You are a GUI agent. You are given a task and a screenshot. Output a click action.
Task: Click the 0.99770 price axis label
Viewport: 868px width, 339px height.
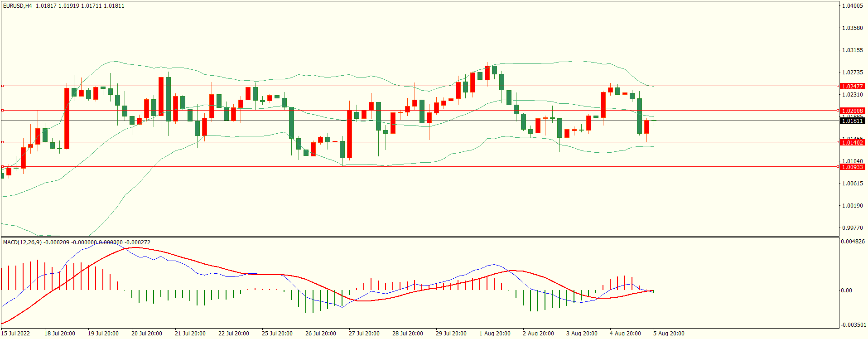852,228
